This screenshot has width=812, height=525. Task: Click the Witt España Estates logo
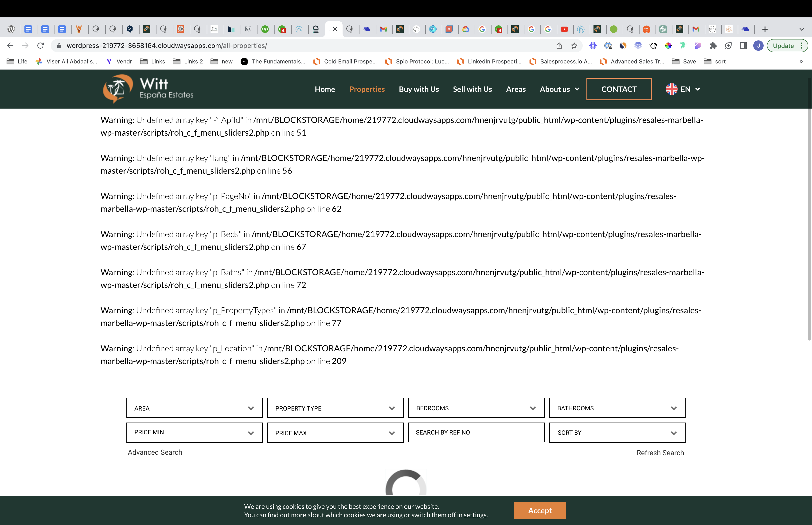[148, 89]
